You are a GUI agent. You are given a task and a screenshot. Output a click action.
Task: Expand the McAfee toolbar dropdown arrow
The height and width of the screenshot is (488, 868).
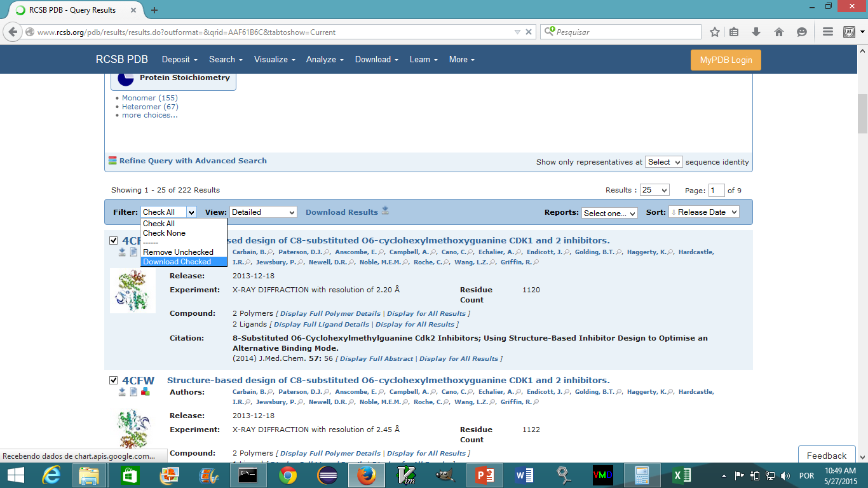pyautogui.click(x=862, y=32)
